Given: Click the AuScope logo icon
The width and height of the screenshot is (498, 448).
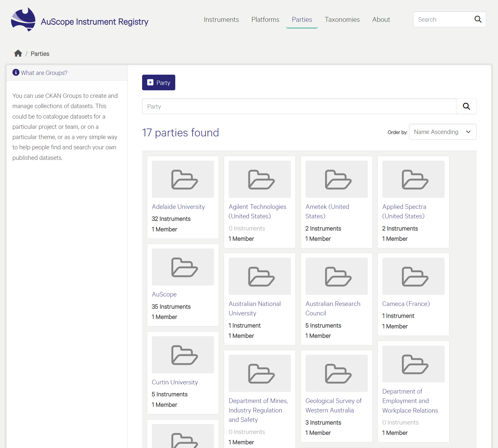Looking at the screenshot, I should 23,19.
